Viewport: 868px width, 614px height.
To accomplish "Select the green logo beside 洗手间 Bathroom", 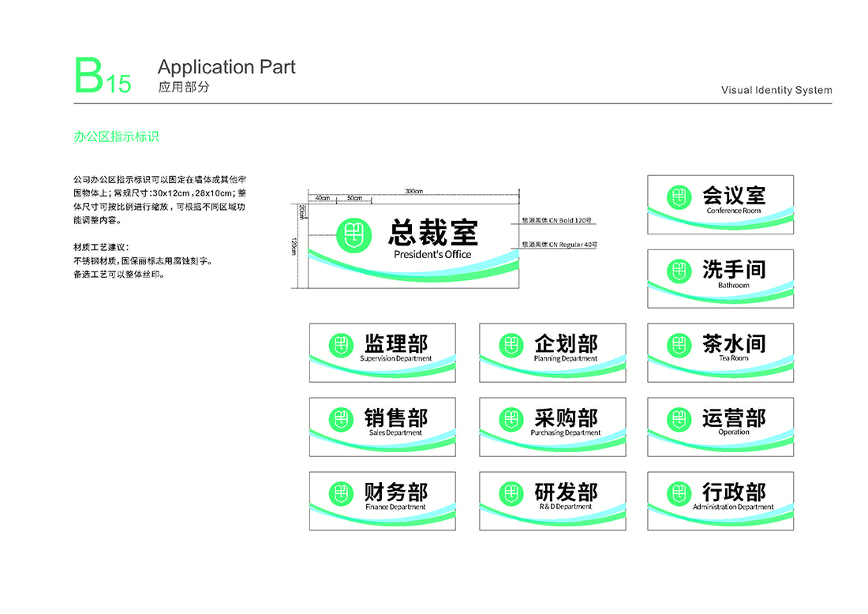I will click(x=679, y=271).
